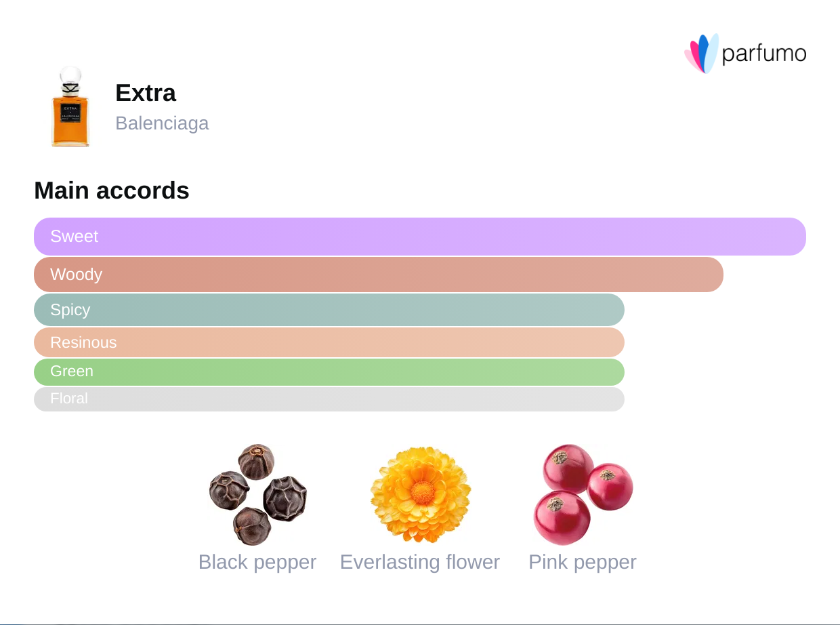Image resolution: width=840 pixels, height=625 pixels.
Task: Click the Woody label text
Action: [x=77, y=275]
